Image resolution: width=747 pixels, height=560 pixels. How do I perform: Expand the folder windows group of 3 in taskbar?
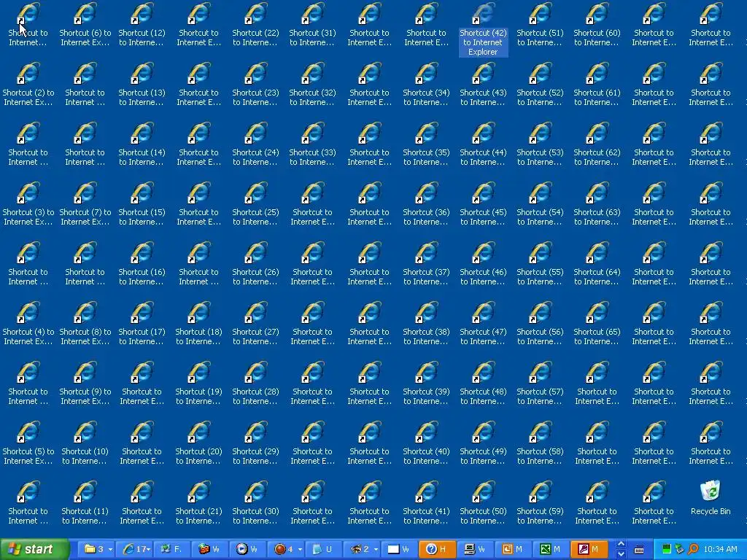point(98,549)
